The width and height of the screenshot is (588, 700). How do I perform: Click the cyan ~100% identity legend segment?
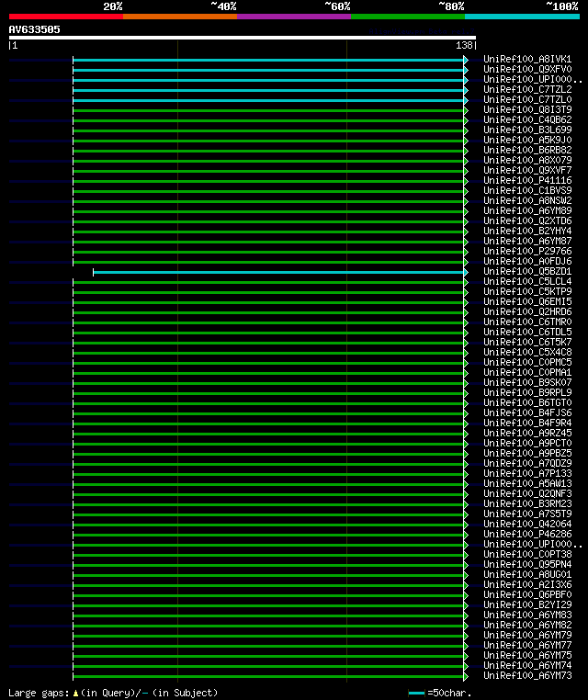tap(522, 17)
